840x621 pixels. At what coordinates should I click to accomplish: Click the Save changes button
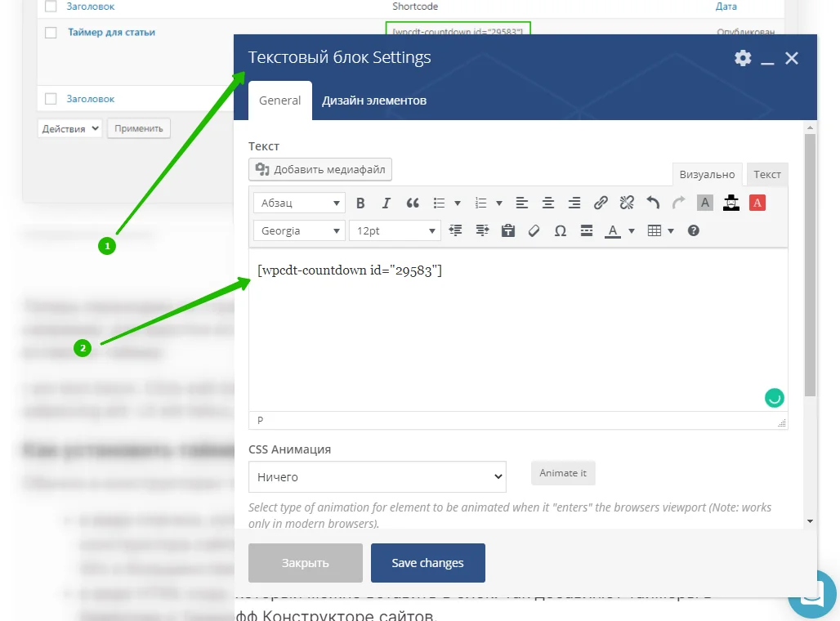tap(428, 563)
